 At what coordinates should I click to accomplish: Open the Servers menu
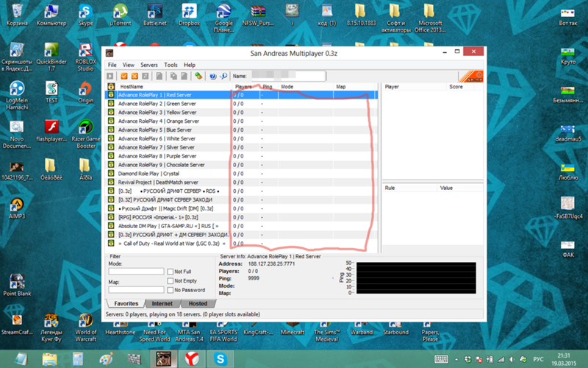pos(149,65)
